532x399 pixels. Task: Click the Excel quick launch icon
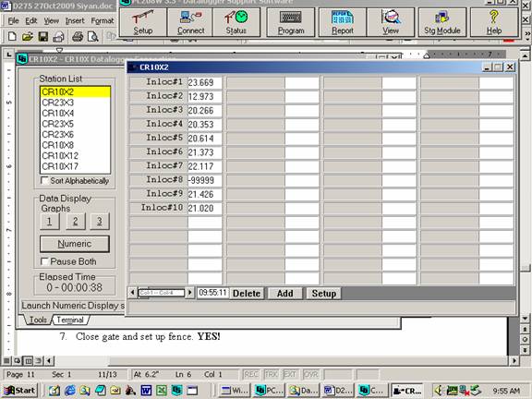click(x=162, y=391)
